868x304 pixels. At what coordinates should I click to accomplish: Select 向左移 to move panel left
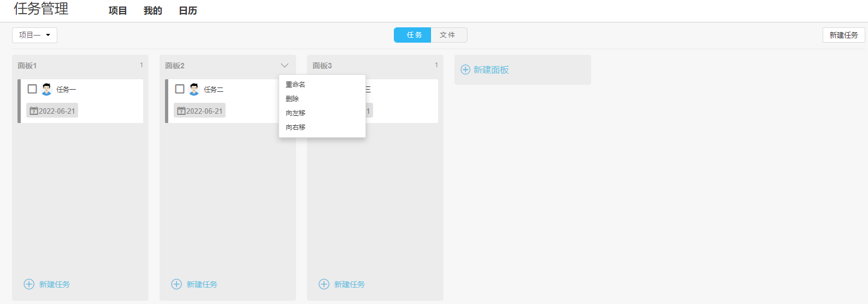coord(296,113)
